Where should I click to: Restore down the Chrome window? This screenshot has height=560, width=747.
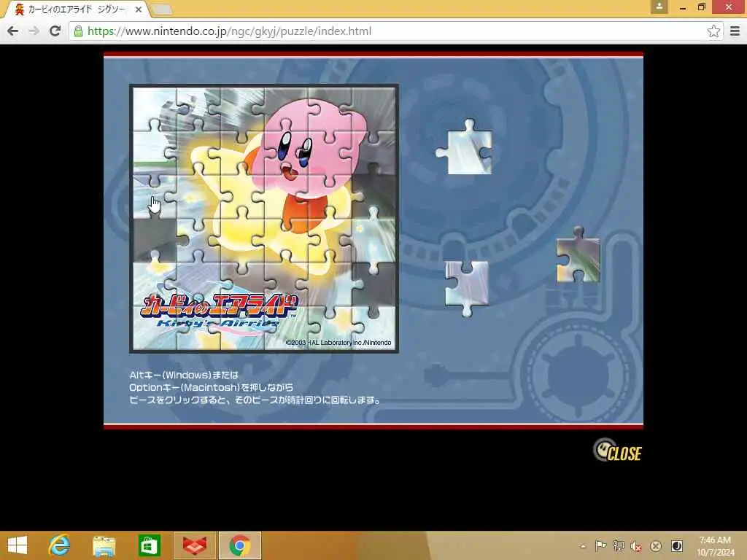(701, 7)
